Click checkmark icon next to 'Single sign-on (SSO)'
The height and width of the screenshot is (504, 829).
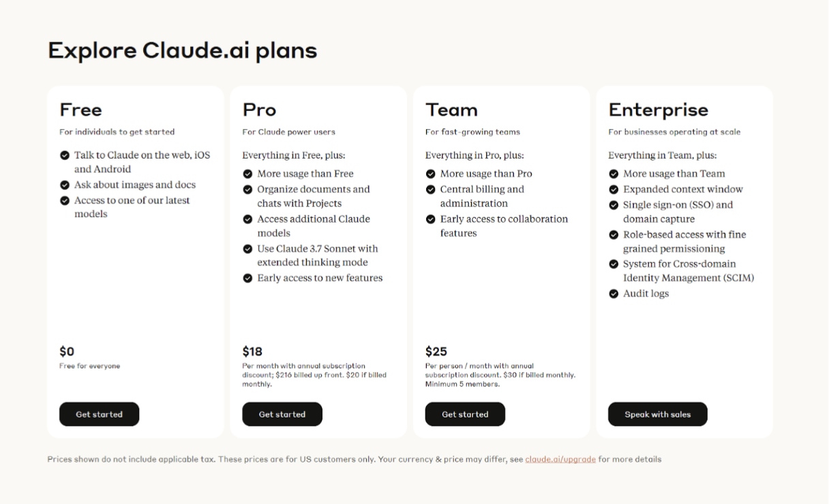(x=614, y=205)
